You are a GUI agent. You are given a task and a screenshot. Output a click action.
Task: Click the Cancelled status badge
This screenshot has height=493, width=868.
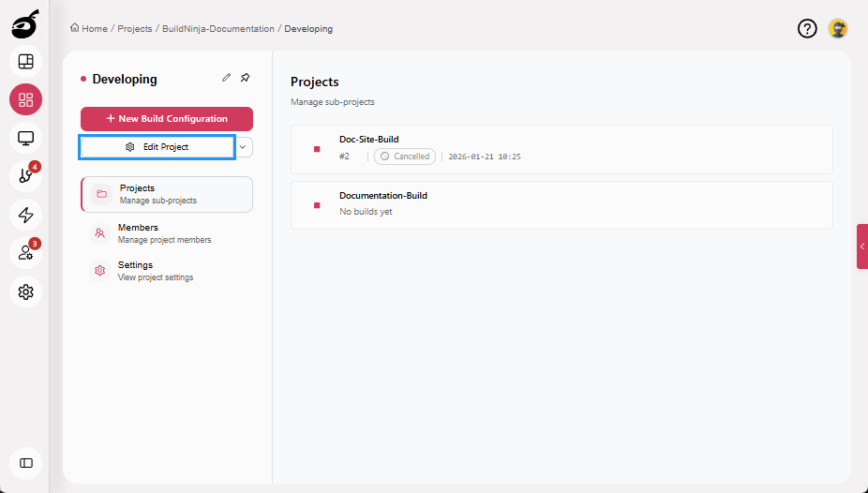[405, 157]
